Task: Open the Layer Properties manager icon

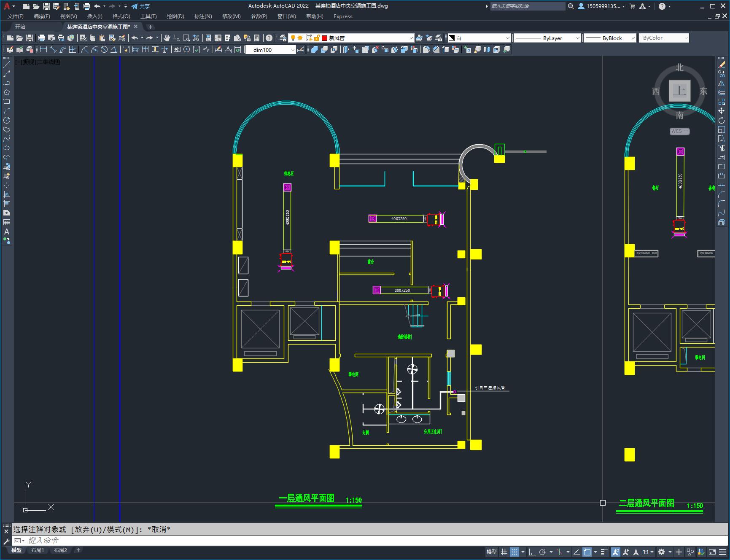Action: pos(283,38)
